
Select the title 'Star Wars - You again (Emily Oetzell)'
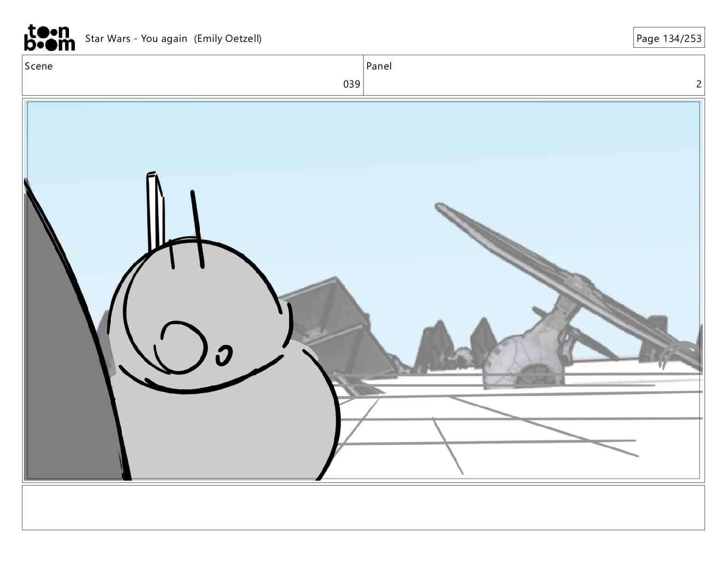[x=173, y=39]
